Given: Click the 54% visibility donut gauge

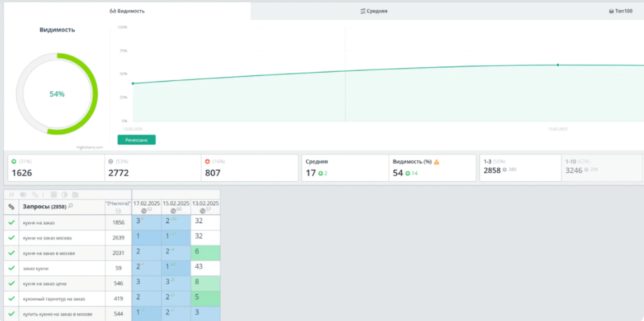Looking at the screenshot, I should tap(57, 94).
